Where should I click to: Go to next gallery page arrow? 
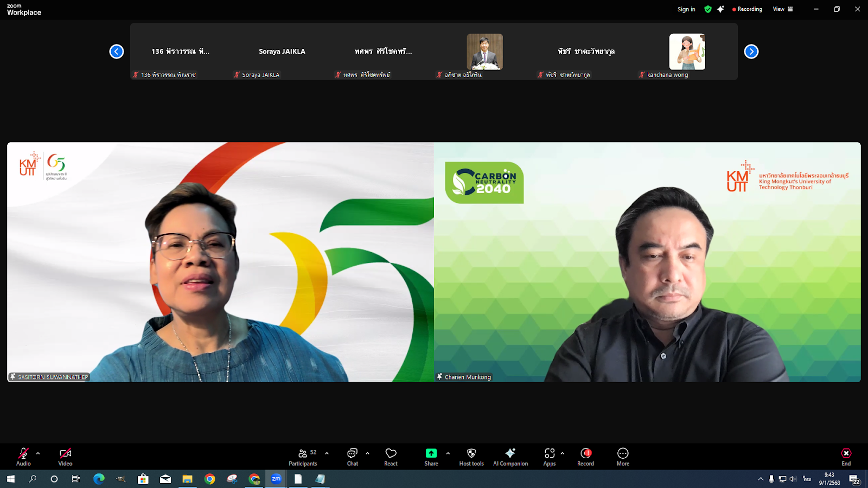[751, 52]
